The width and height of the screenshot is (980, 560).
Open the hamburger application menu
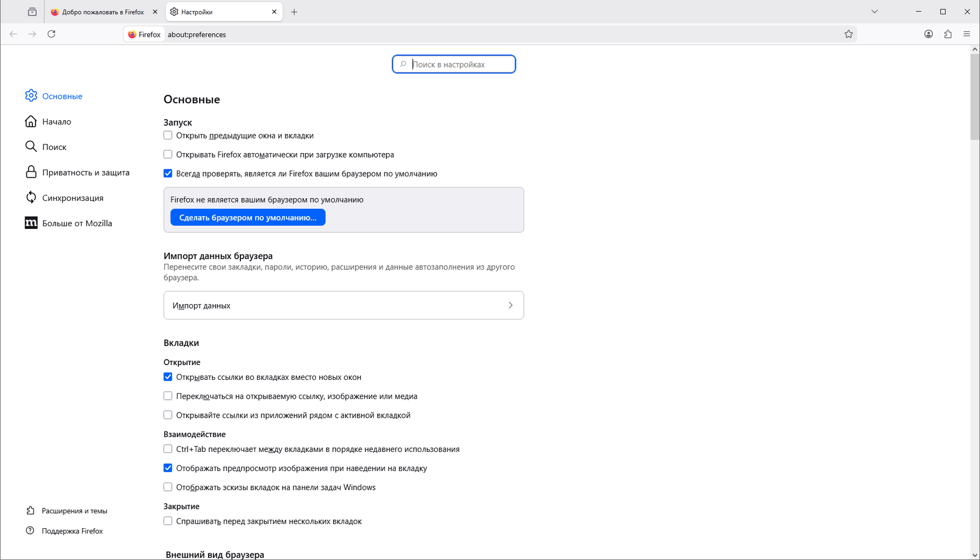point(967,34)
